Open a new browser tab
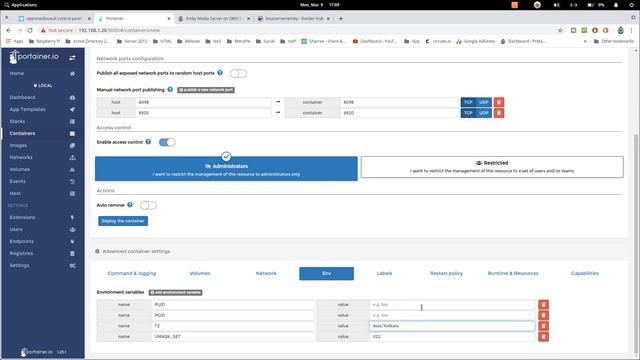 (x=341, y=18)
